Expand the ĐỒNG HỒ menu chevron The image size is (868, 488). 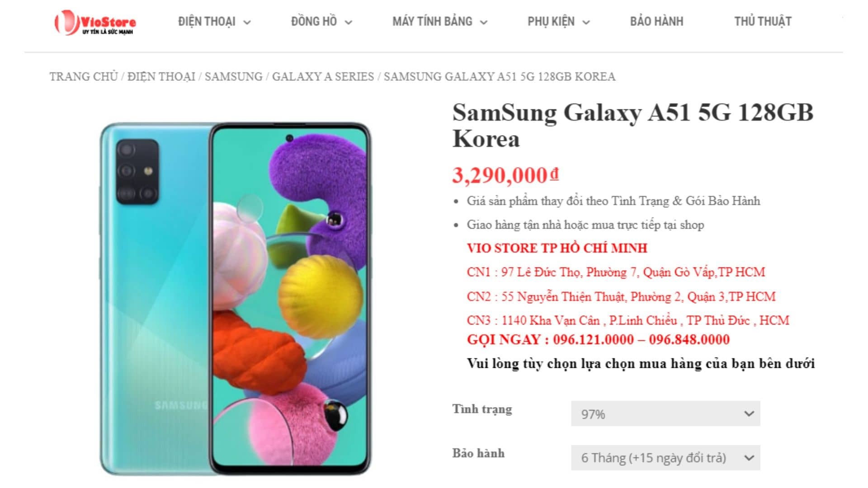click(x=348, y=22)
